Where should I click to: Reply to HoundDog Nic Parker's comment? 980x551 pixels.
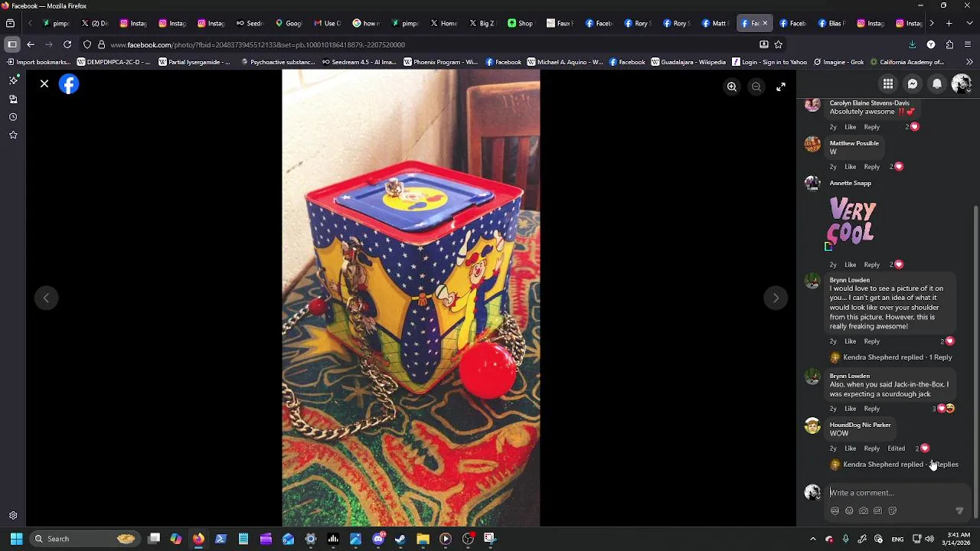tap(872, 448)
